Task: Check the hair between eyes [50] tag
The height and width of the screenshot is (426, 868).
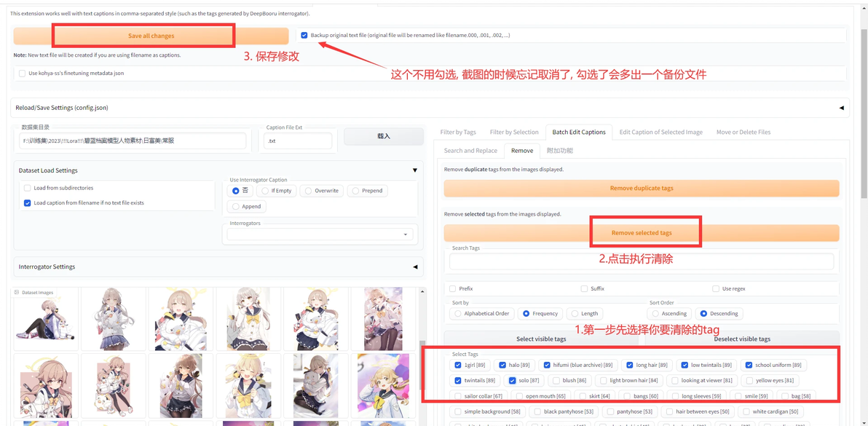Action: coord(670,411)
